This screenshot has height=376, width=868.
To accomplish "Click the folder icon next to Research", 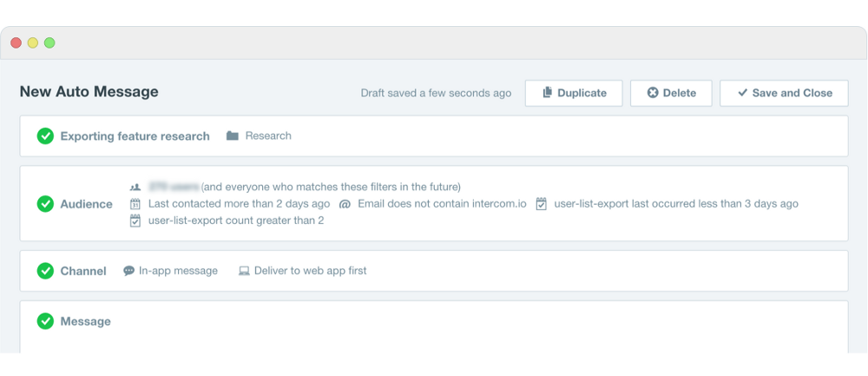I will coord(233,136).
